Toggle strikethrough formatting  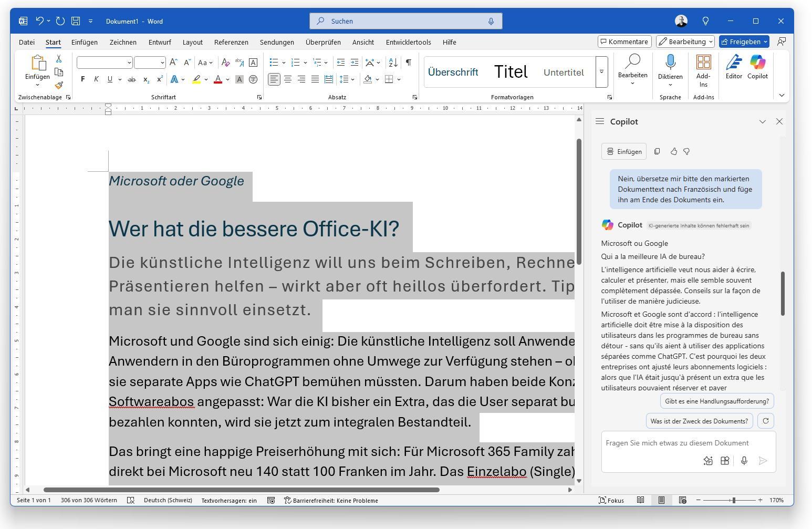(x=131, y=79)
